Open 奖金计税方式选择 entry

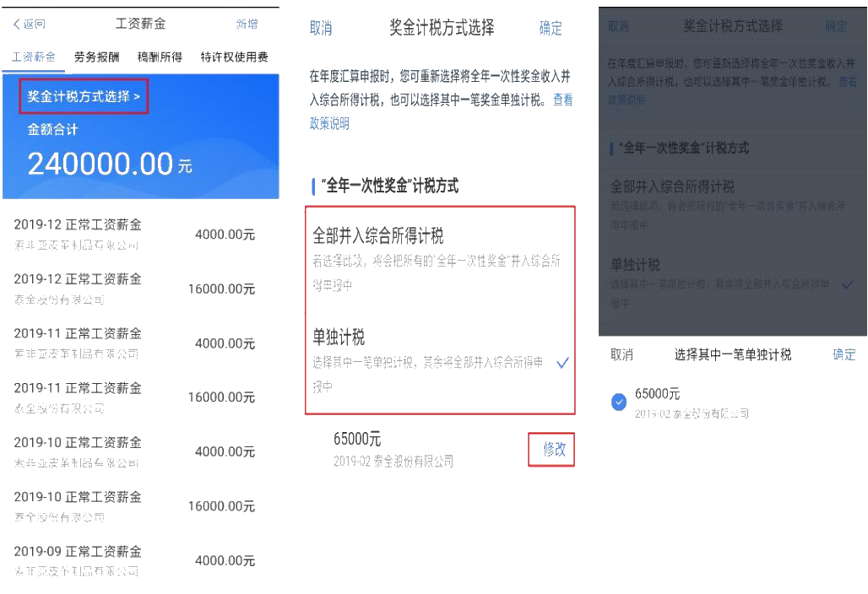[84, 96]
